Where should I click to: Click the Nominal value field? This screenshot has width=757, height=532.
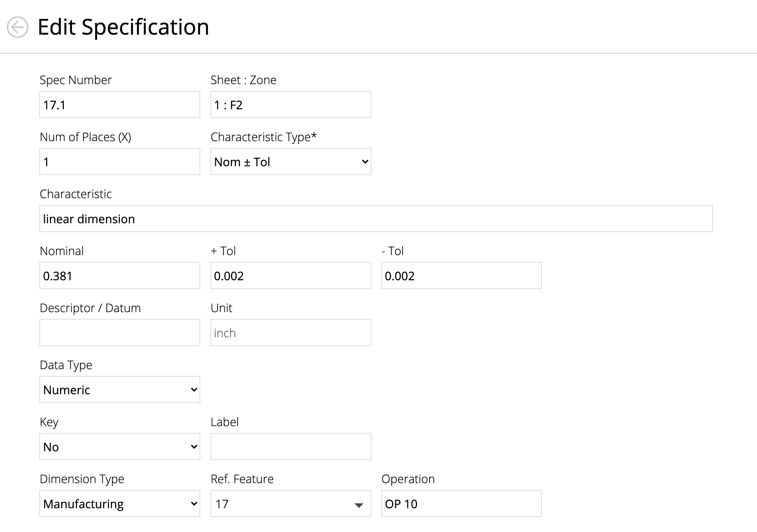[x=119, y=276]
